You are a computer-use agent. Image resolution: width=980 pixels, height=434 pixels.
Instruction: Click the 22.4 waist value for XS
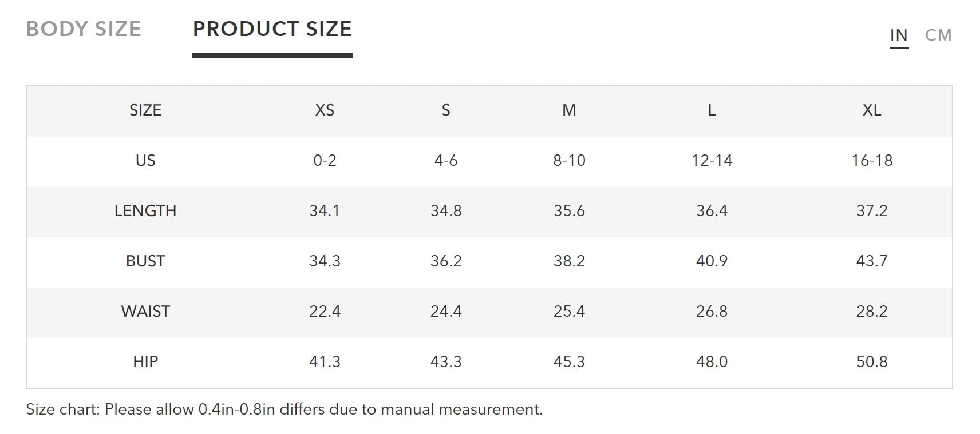click(x=325, y=312)
